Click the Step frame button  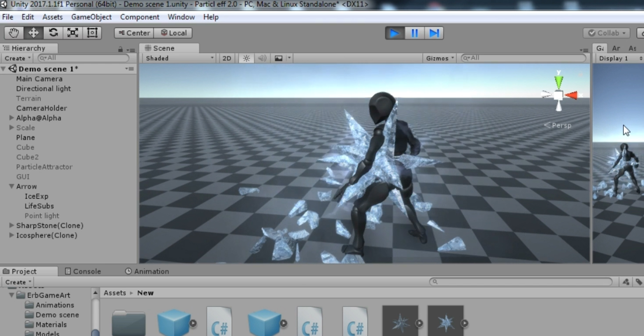click(x=434, y=33)
